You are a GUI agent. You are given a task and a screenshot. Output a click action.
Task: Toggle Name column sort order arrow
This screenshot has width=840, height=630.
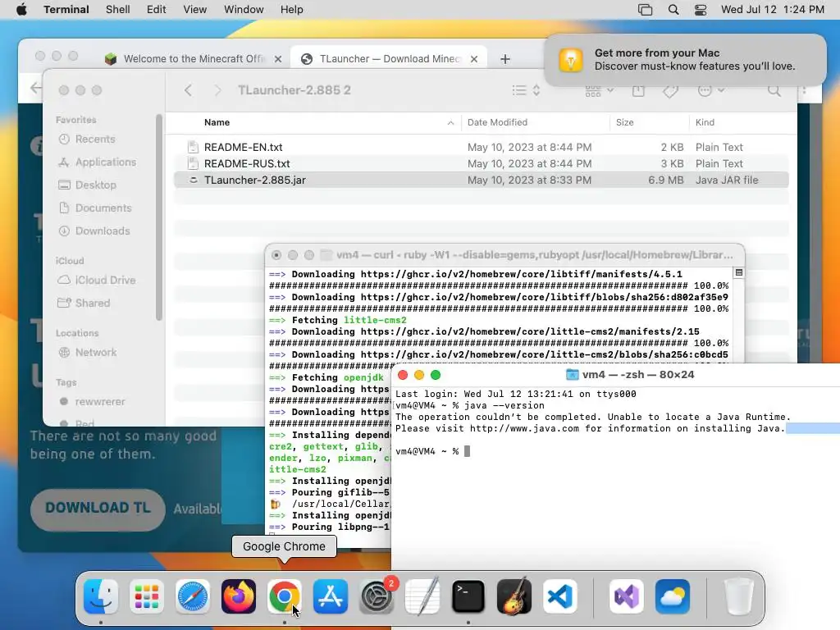click(x=450, y=123)
